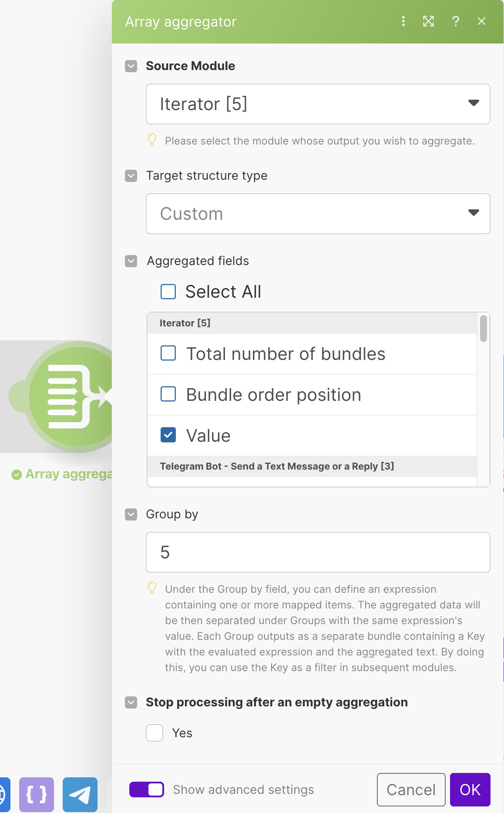Collapse the Aggregated fields section
504x813 pixels.
click(x=131, y=261)
